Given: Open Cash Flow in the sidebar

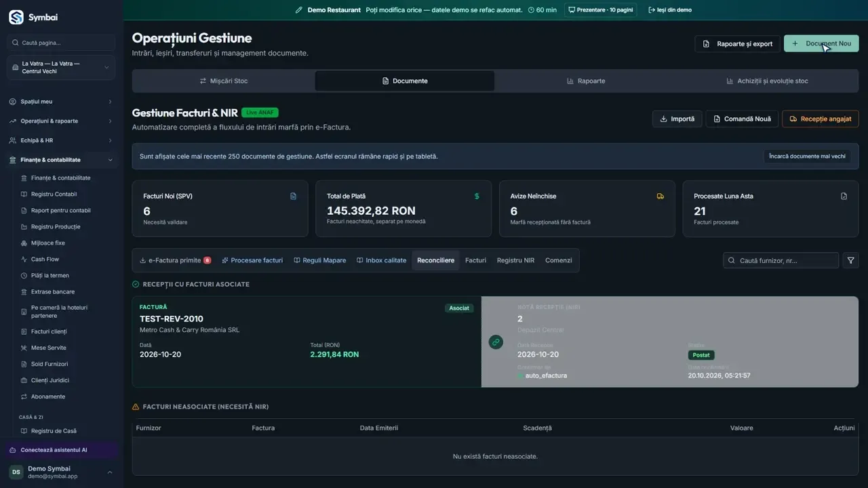Looking at the screenshot, I should coord(45,259).
